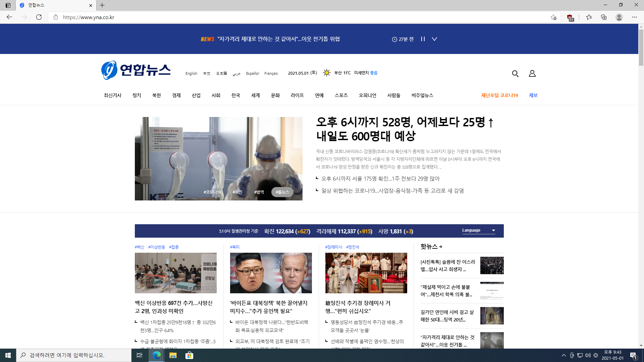
Task: Click the sunny weather icon
Action: pos(327,73)
